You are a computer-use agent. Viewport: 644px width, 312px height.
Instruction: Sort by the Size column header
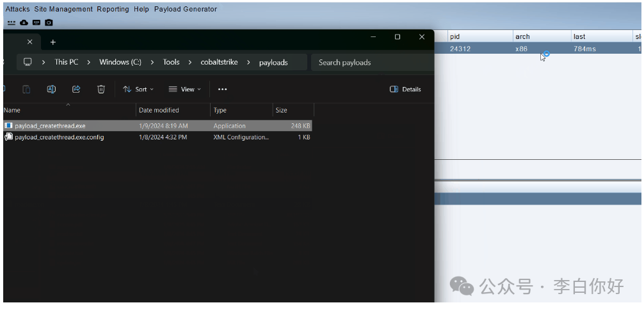click(x=293, y=110)
